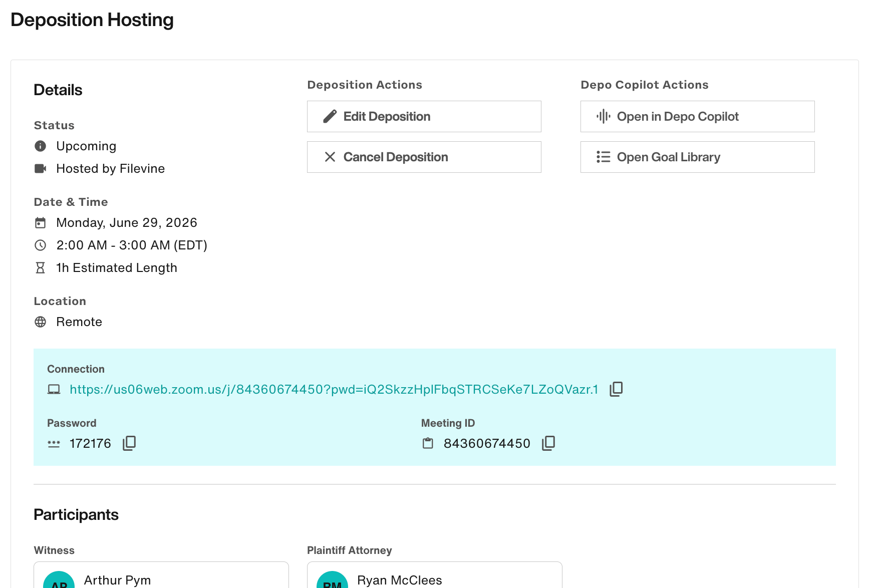
Task: Click the password asterisks icon
Action: 54,444
